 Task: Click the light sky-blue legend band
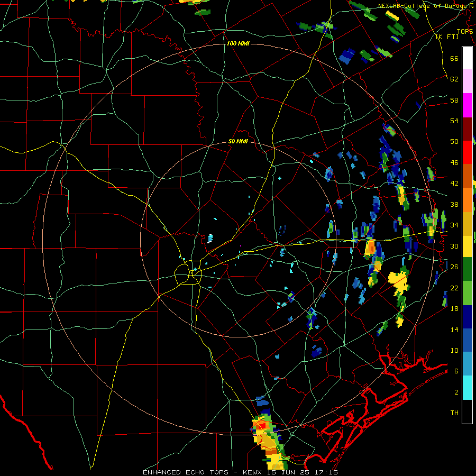(x=467, y=364)
